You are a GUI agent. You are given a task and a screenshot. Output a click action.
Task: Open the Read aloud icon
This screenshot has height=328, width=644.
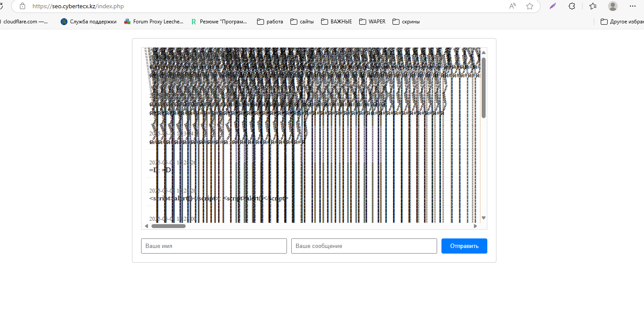click(512, 6)
